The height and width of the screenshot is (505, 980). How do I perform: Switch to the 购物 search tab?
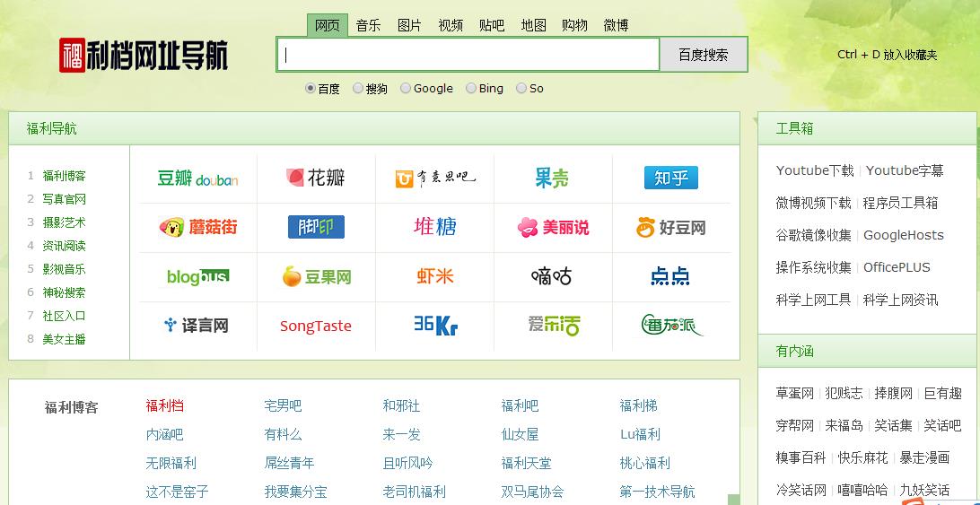574,26
